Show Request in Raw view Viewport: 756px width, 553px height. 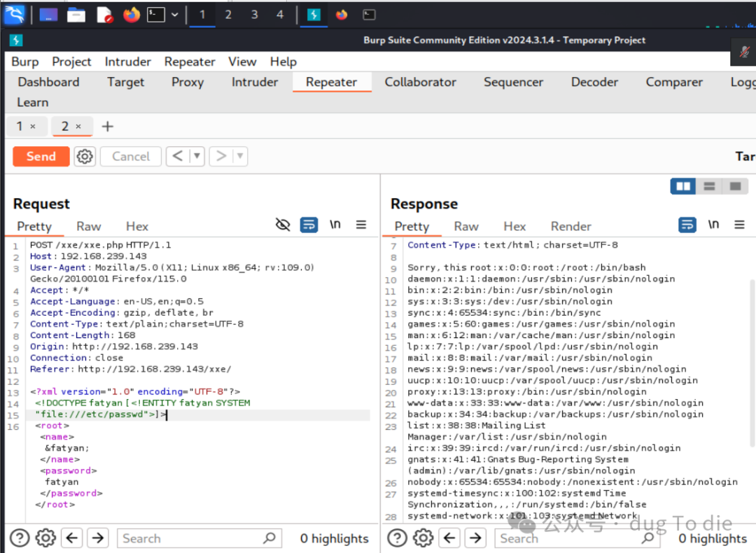pyautogui.click(x=89, y=227)
